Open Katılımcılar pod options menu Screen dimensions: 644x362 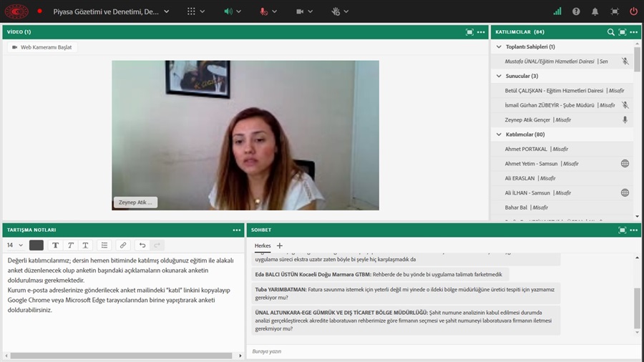(634, 32)
